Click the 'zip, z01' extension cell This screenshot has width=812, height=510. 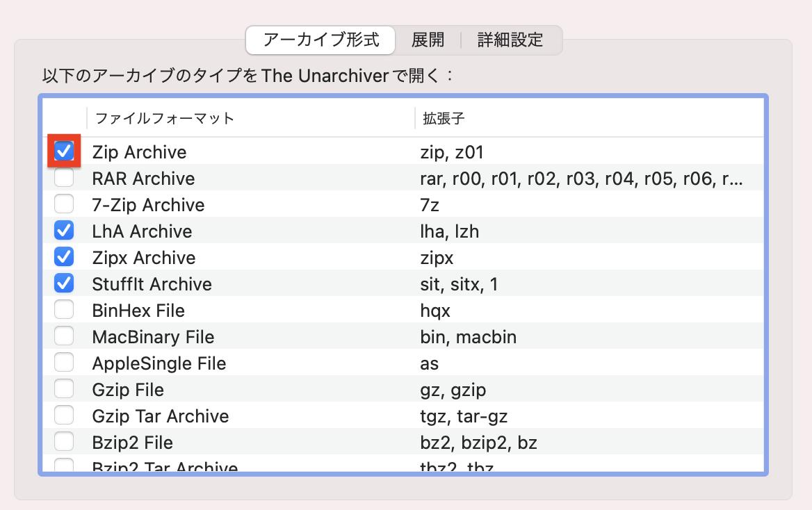[x=452, y=152]
